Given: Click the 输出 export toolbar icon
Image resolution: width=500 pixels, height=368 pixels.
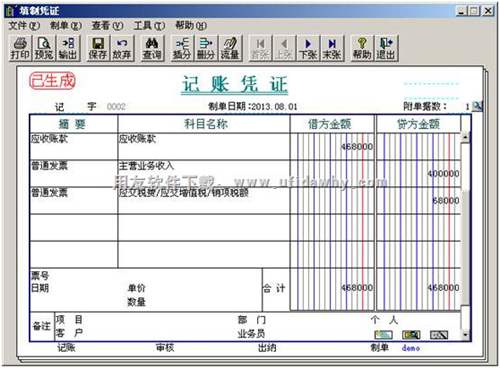Looking at the screenshot, I should (x=68, y=48).
